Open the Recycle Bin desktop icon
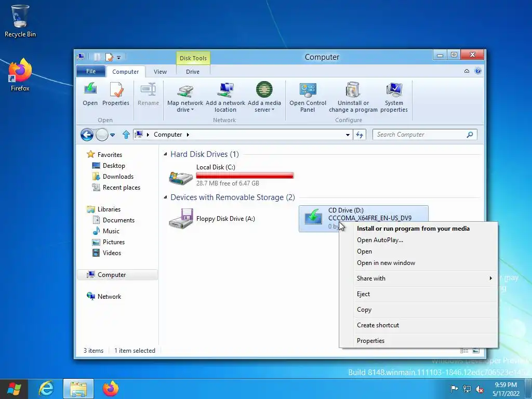 pyautogui.click(x=20, y=21)
